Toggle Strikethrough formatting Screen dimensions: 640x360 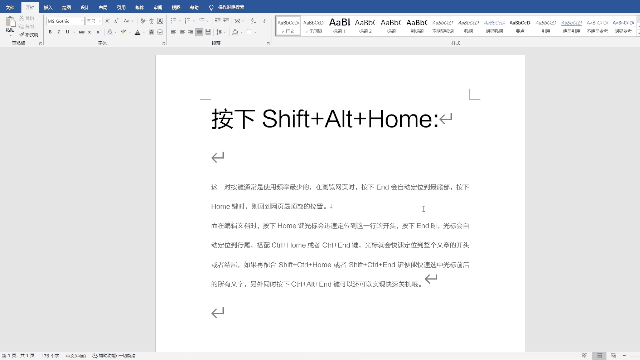82,32
